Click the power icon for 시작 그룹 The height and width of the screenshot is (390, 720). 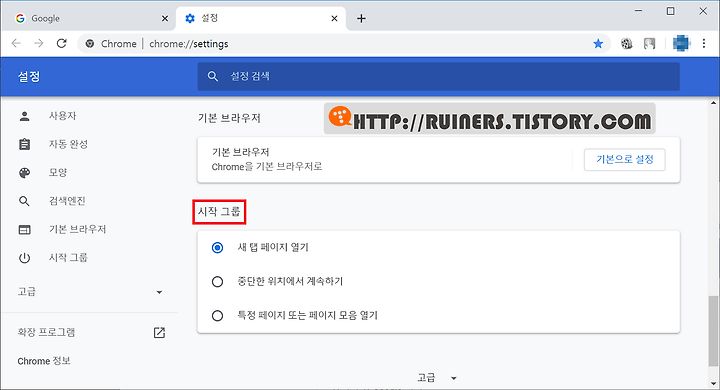point(24,258)
